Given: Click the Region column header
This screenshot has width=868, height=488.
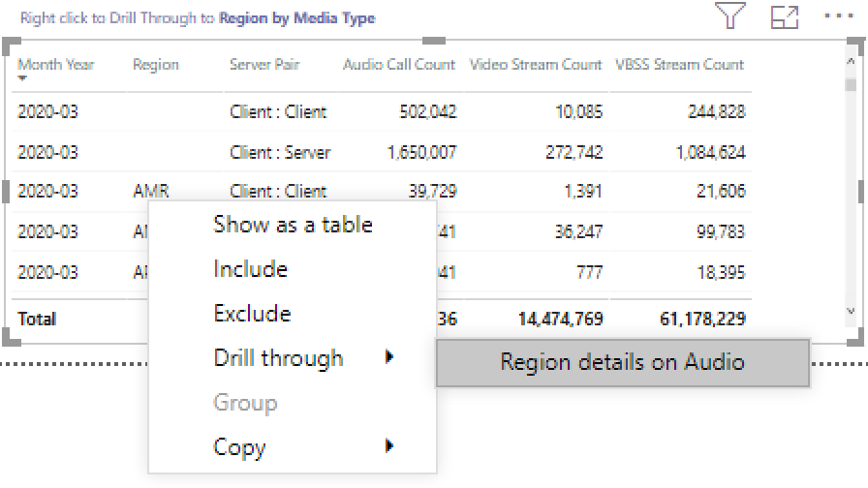Looking at the screenshot, I should coord(156,65).
